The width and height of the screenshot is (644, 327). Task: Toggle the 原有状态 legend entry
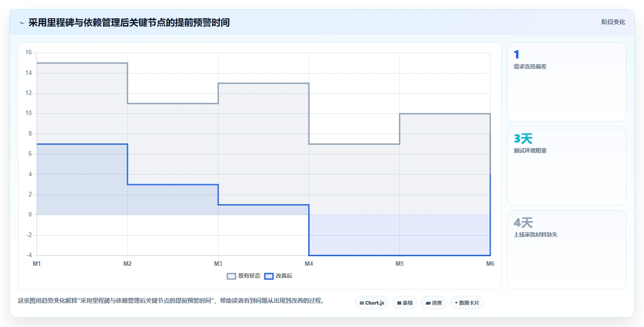[243, 276]
